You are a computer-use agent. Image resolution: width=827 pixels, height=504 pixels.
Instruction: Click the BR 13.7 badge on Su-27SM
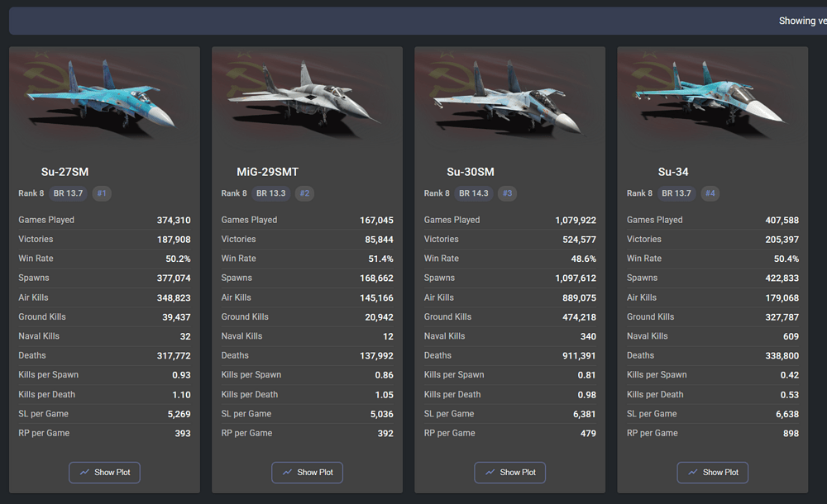click(x=68, y=193)
